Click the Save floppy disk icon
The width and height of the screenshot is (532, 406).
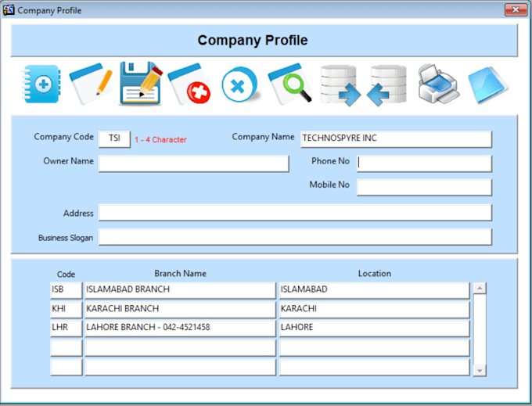pos(141,84)
